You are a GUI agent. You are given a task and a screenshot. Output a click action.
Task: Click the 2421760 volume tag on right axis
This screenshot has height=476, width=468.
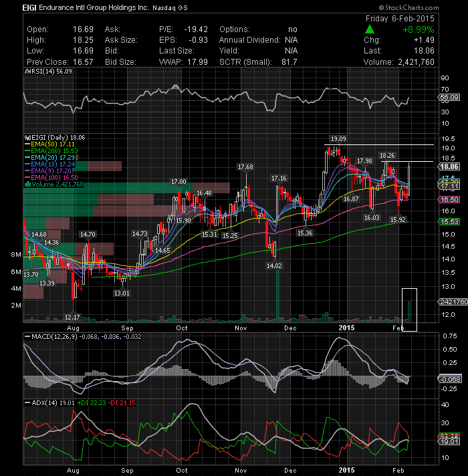tap(453, 302)
